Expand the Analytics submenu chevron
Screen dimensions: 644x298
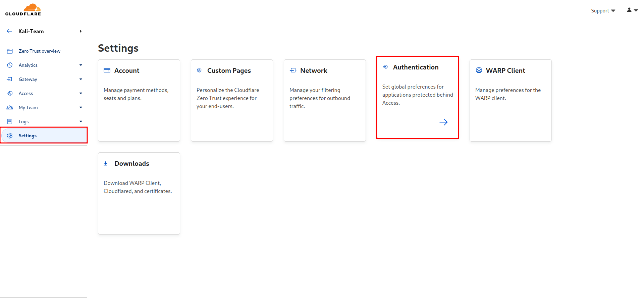(x=81, y=65)
